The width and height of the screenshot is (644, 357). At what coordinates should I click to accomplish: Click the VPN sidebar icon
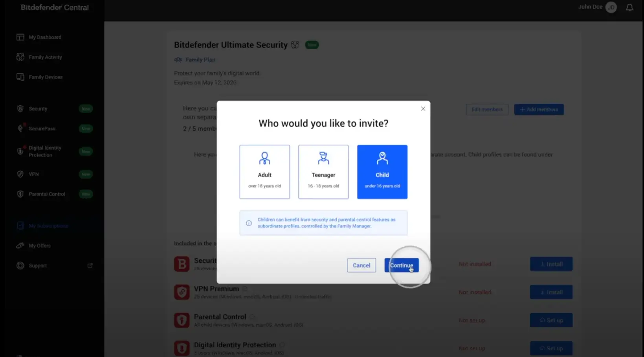20,174
